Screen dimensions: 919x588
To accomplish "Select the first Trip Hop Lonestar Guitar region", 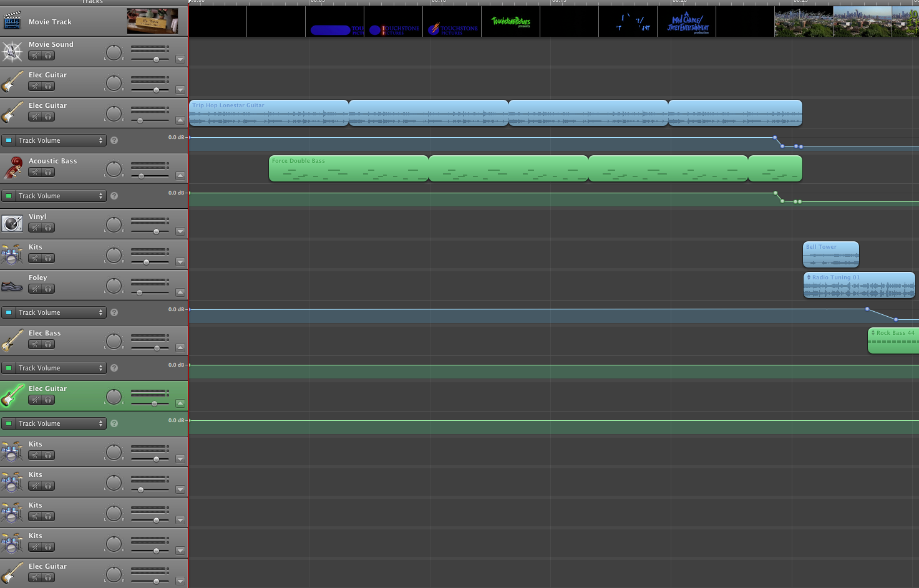I will (x=269, y=113).
